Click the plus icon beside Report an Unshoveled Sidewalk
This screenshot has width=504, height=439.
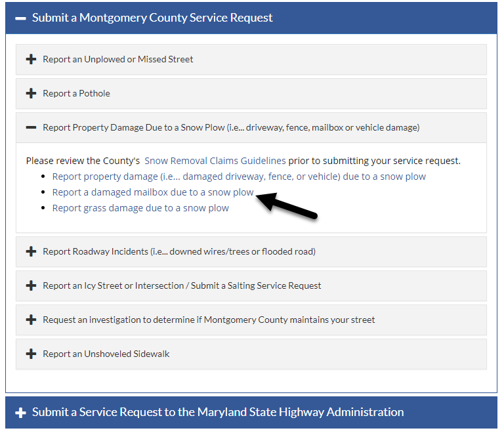(31, 354)
